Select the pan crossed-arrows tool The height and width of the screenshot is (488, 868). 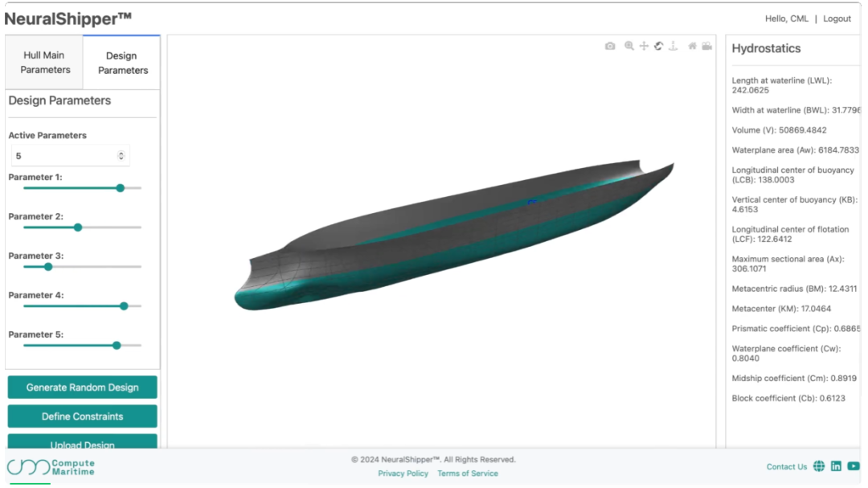click(644, 46)
